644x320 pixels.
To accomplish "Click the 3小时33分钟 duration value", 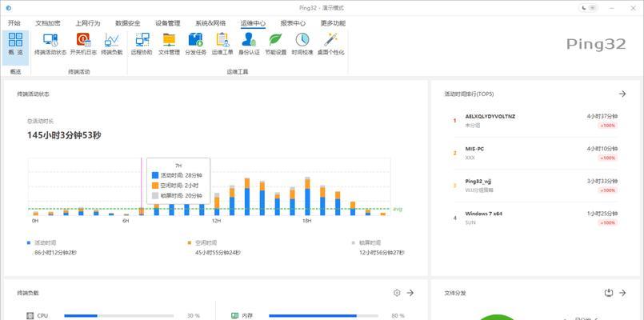I will 602,181.
